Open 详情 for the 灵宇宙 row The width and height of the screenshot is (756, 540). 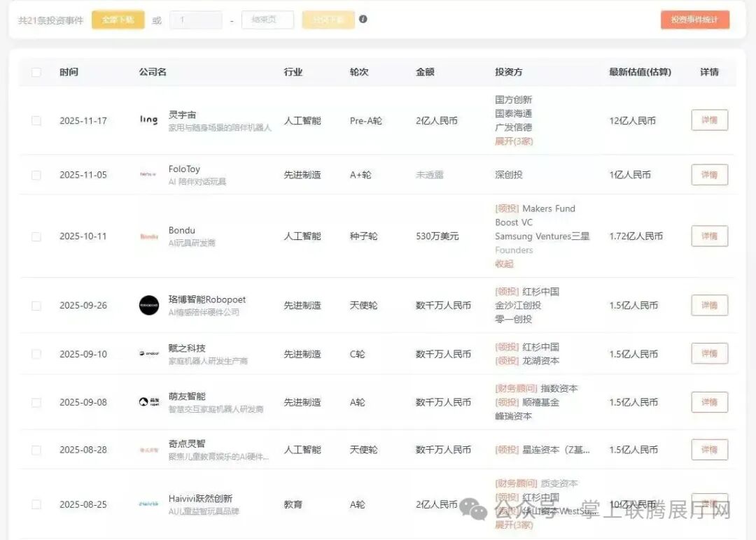709,120
